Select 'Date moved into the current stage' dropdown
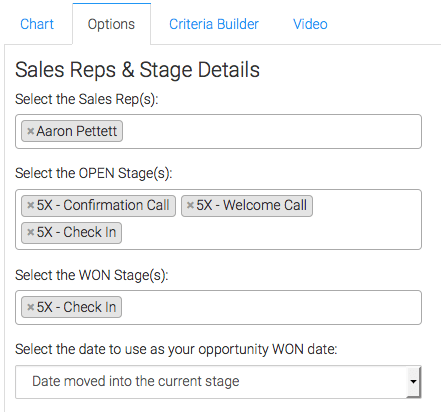The height and width of the screenshot is (412, 441). [x=218, y=381]
